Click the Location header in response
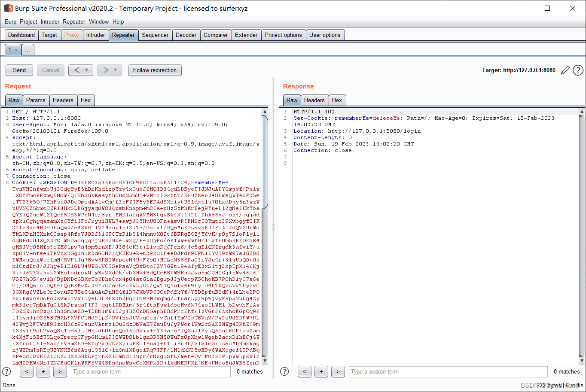The width and height of the screenshot is (586, 392). [357, 131]
